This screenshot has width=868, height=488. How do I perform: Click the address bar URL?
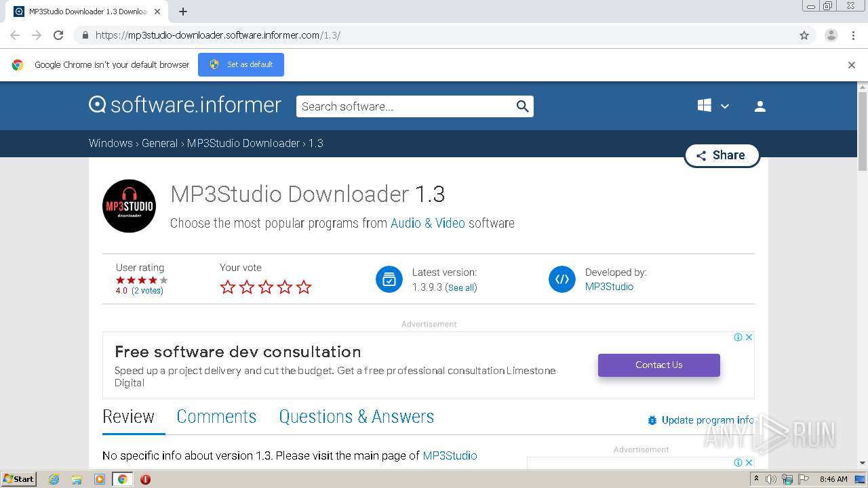[218, 35]
